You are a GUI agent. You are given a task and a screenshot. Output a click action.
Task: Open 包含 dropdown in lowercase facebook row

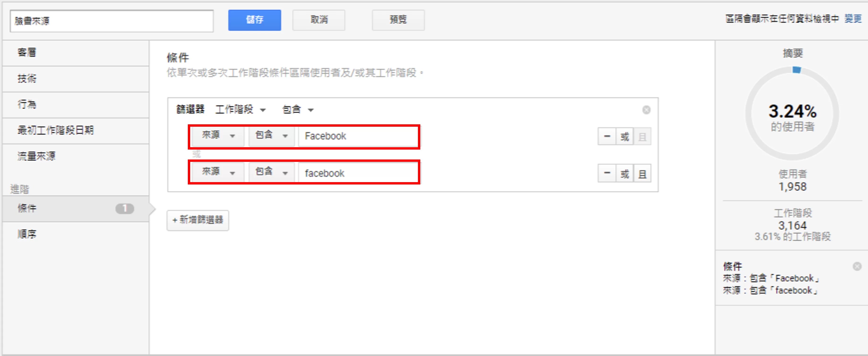(271, 172)
